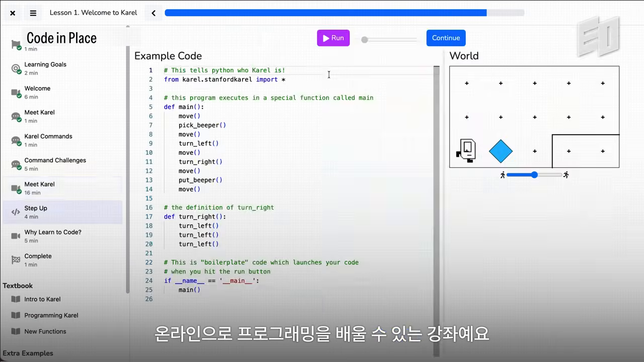Click the "Textbook" sidebar heading

[x=18, y=286]
